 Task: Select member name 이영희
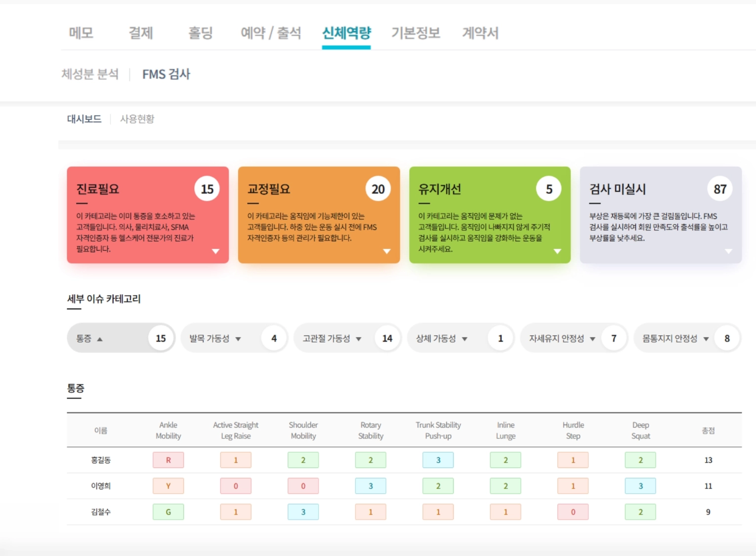(x=101, y=486)
